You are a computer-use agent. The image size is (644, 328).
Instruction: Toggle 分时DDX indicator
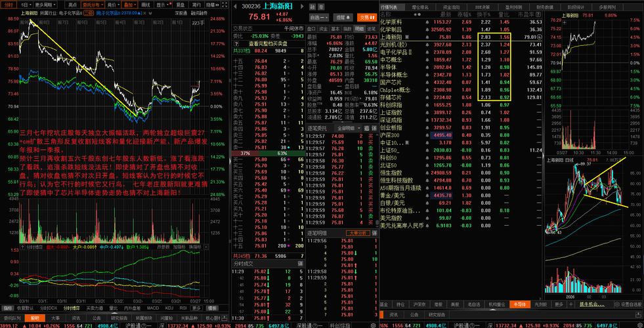tap(49, 308)
